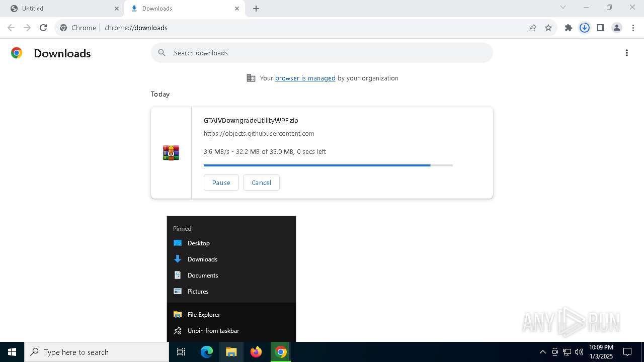Image resolution: width=644 pixels, height=362 pixels.
Task: Open the Chrome three-dot menu
Action: pyautogui.click(x=633, y=28)
